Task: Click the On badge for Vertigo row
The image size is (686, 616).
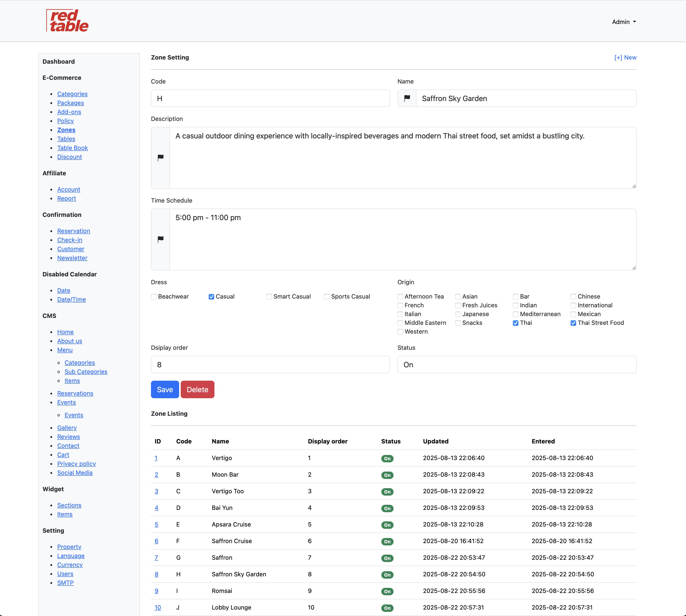Action: [387, 459]
